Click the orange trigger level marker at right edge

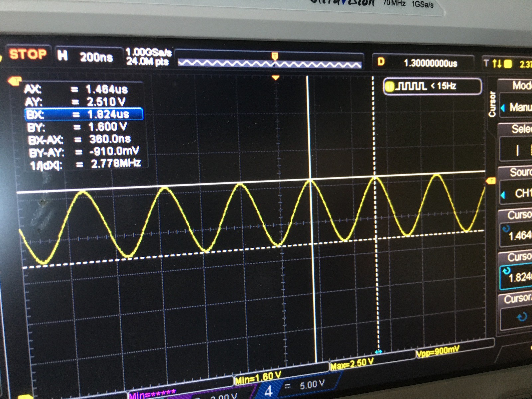491,181
